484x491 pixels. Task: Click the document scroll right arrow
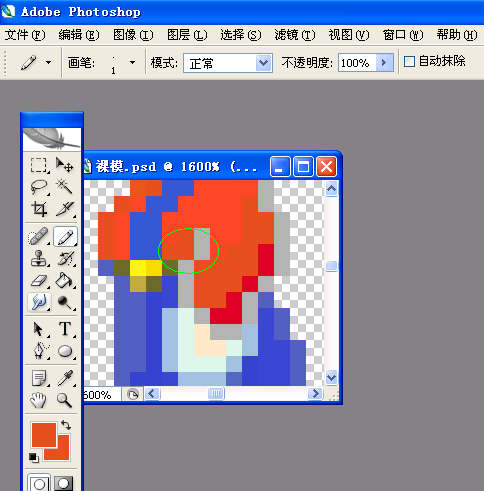click(315, 394)
